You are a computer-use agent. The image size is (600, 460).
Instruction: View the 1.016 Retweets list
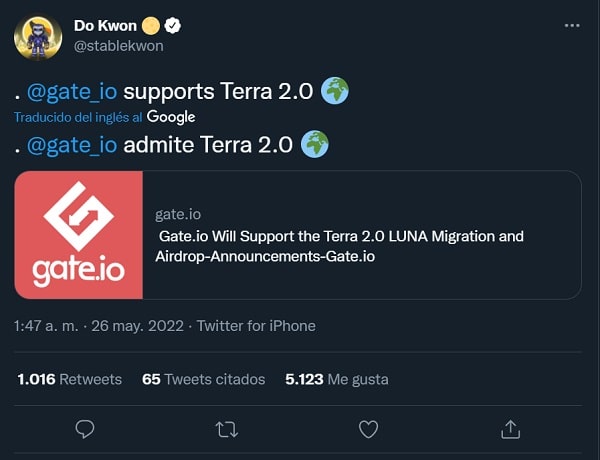[69, 379]
